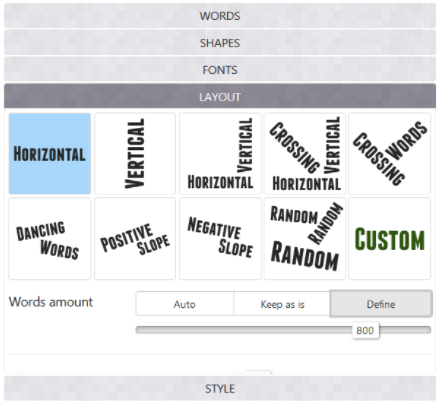This screenshot has width=442, height=411.
Task: Collapse the LAYOUT section header
Action: 220,96
